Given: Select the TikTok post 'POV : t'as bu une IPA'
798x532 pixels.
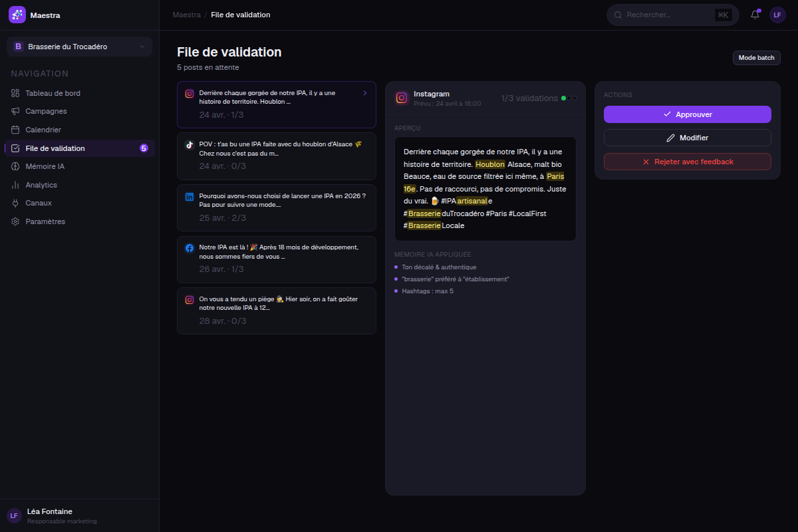Looking at the screenshot, I should coord(277,156).
